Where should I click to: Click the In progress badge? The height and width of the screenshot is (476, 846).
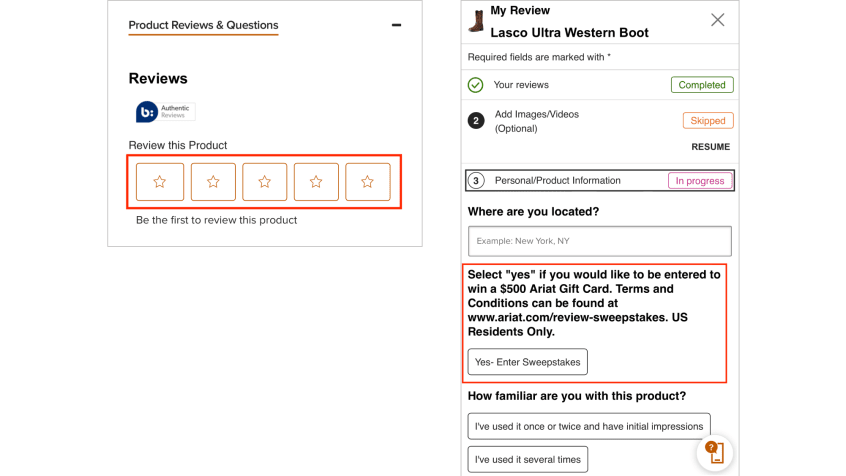[700, 181]
